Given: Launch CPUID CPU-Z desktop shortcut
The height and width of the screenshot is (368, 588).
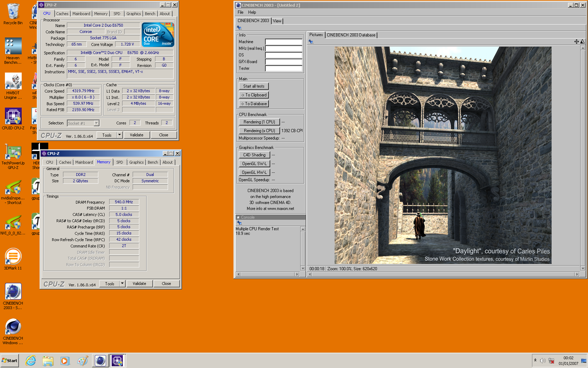Looking at the screenshot, I should 13,118.
